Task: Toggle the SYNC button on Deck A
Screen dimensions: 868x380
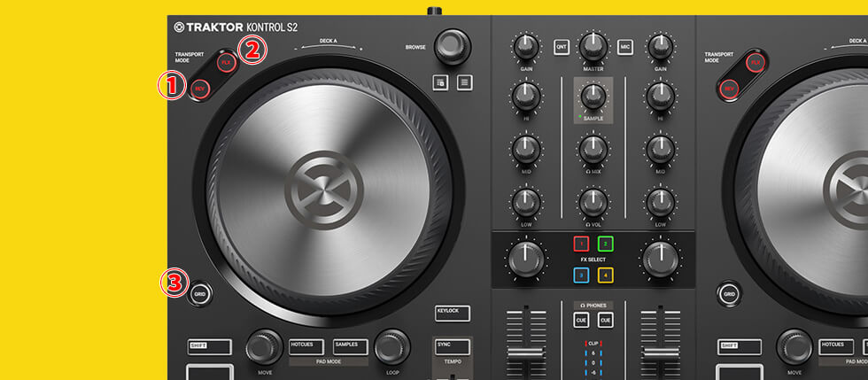Action: pyautogui.click(x=453, y=346)
